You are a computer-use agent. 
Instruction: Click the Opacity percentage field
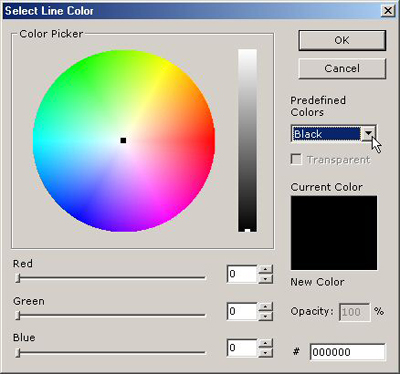tap(354, 312)
